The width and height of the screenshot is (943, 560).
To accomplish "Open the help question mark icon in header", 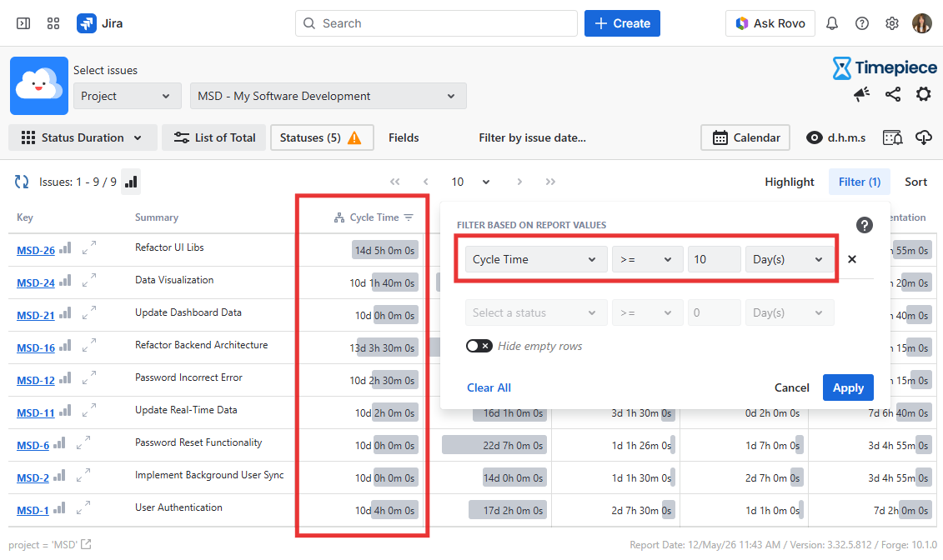I will click(862, 23).
